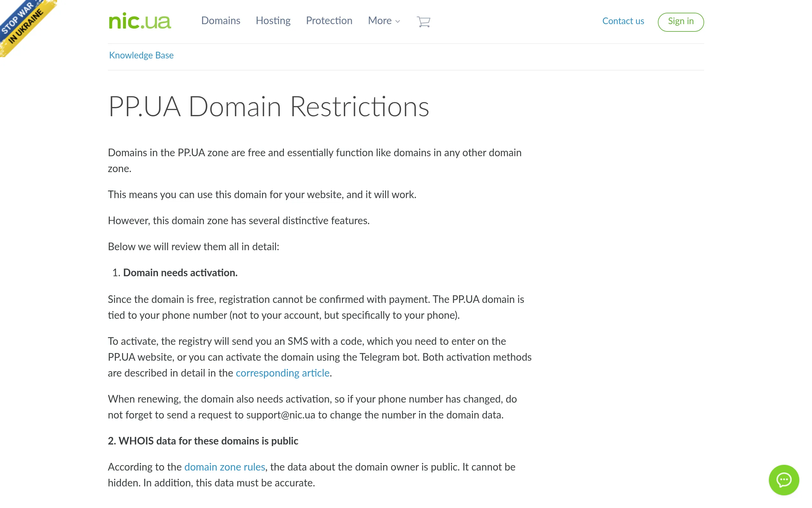
Task: Open the live chat bubble
Action: (x=784, y=480)
